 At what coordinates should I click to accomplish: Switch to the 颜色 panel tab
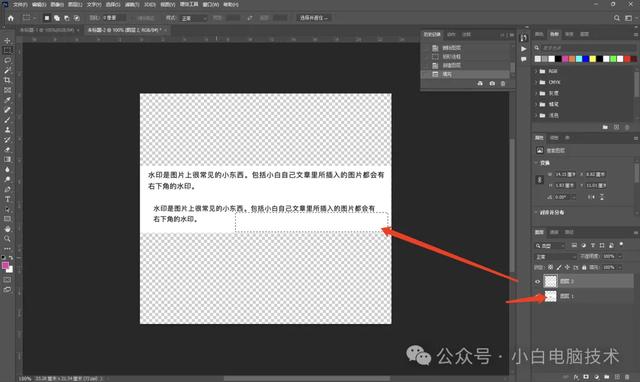[x=539, y=34]
